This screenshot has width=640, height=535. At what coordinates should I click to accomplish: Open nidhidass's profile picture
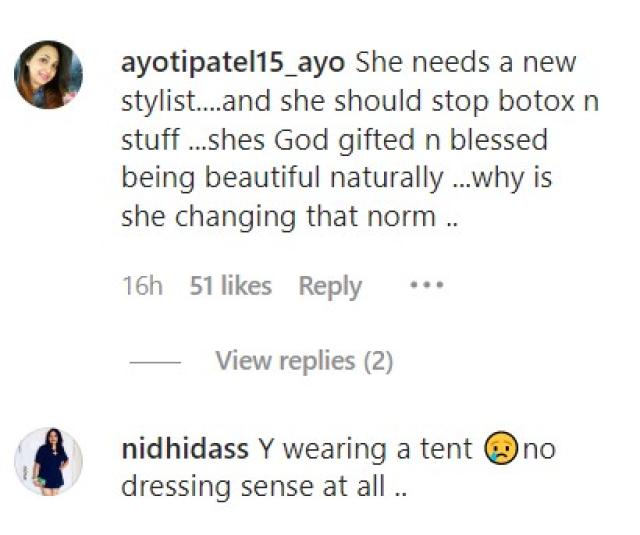click(47, 461)
